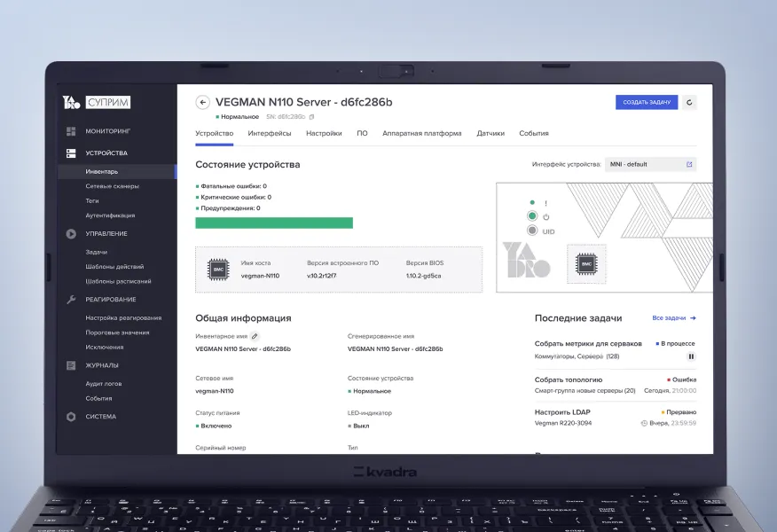777x532 pixels.
Task: Click the Суприм logo label
Action: (108, 103)
